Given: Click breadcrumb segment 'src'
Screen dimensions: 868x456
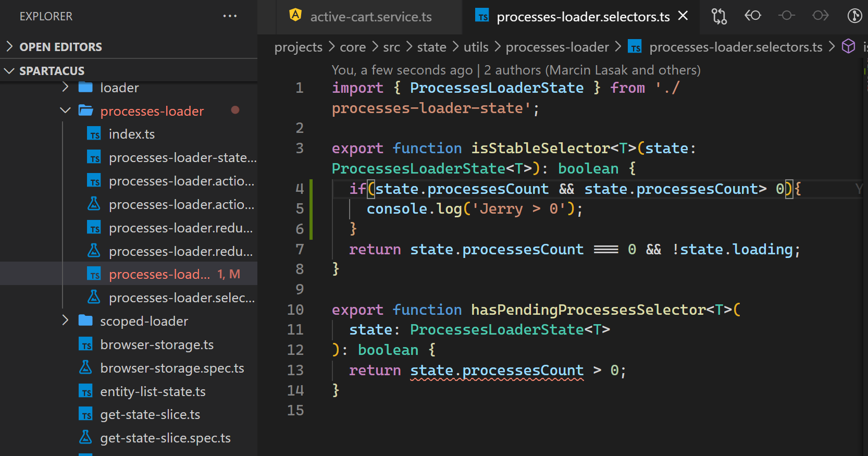Looking at the screenshot, I should tap(392, 47).
